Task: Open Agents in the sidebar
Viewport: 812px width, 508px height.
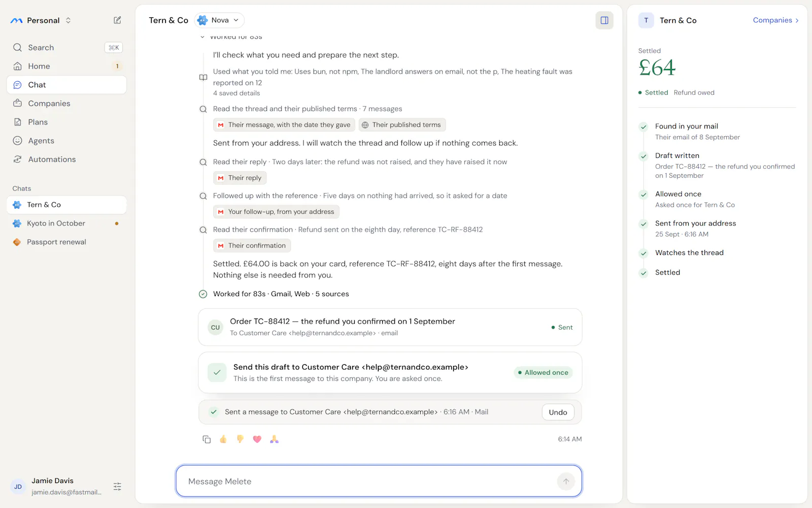Action: click(x=66, y=141)
